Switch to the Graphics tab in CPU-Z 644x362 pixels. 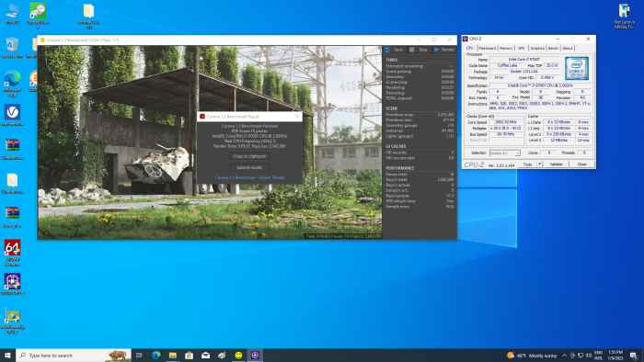[x=536, y=48]
